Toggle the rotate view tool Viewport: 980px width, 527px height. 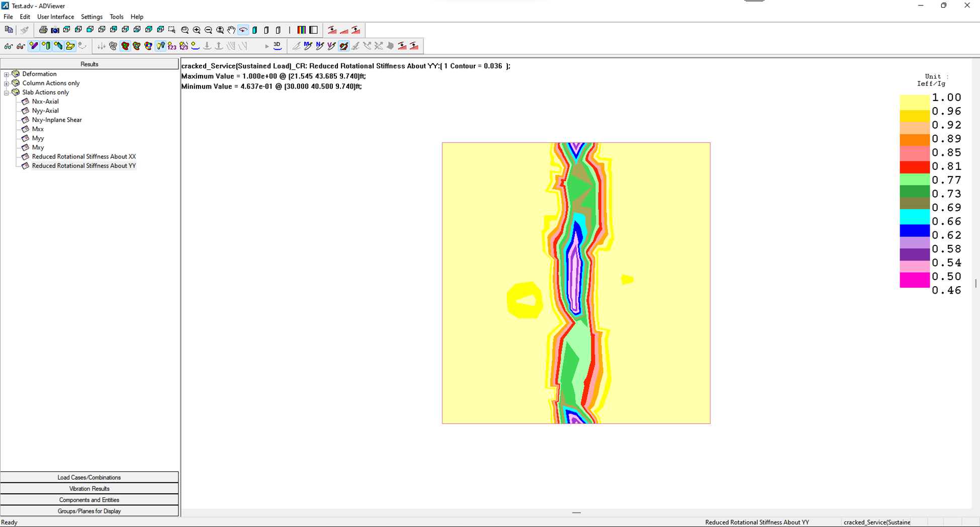243,30
